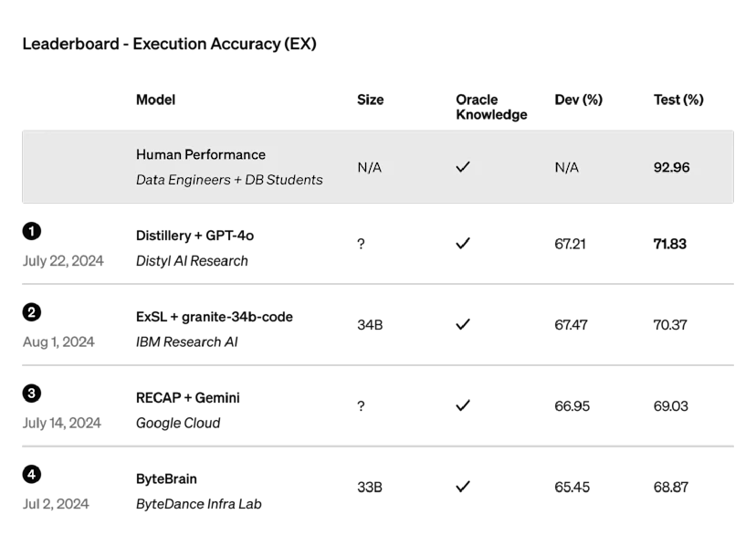Viewport: 756px width, 546px height.
Task: Click the Human Performance test score 92.96
Action: [x=672, y=167]
